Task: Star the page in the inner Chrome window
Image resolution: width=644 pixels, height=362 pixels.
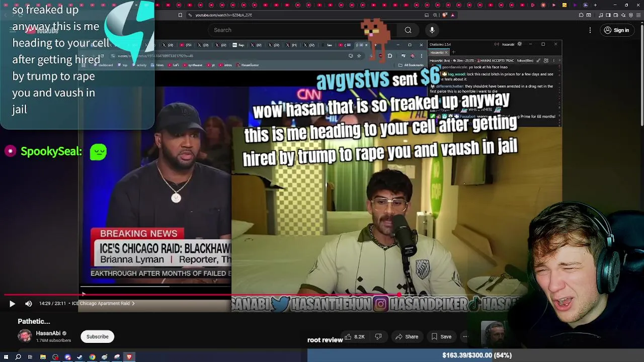Action: click(359, 56)
